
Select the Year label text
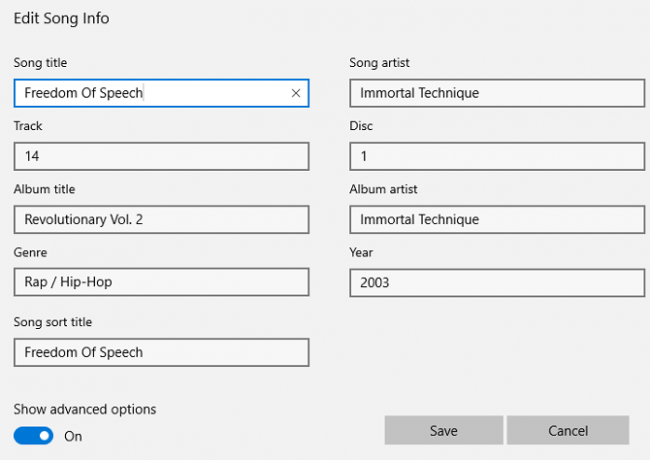coord(361,252)
